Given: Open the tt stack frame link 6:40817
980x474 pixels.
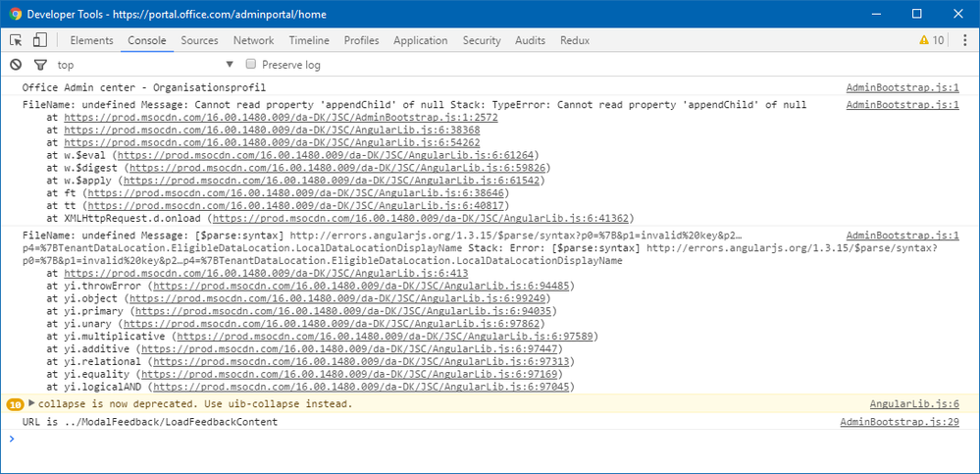Looking at the screenshot, I should click(295, 205).
